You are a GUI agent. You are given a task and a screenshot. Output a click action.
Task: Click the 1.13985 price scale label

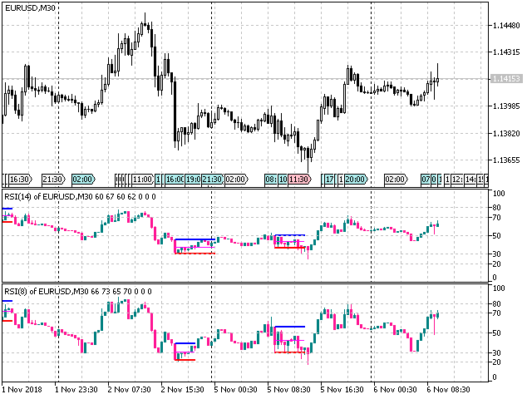coord(506,106)
